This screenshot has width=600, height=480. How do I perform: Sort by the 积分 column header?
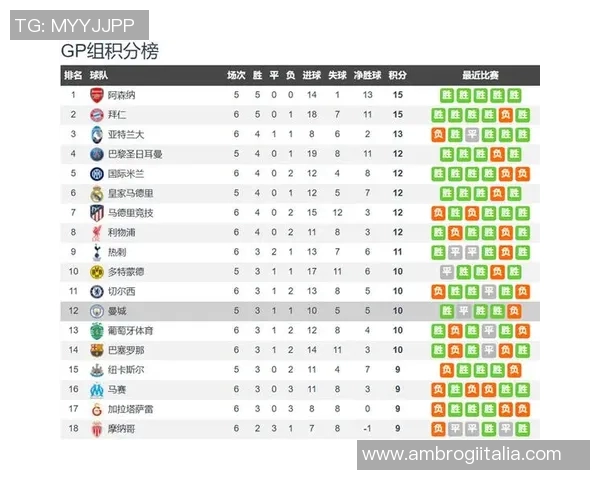[x=397, y=75]
